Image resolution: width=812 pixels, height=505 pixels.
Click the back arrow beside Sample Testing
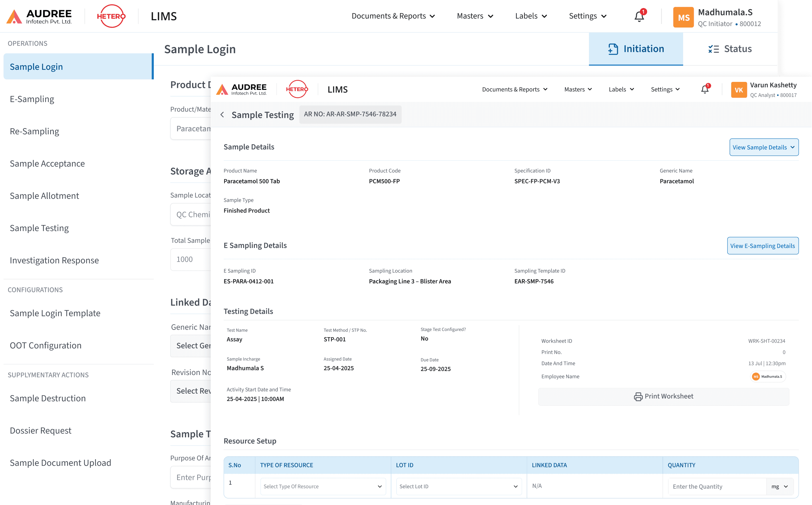pos(222,115)
